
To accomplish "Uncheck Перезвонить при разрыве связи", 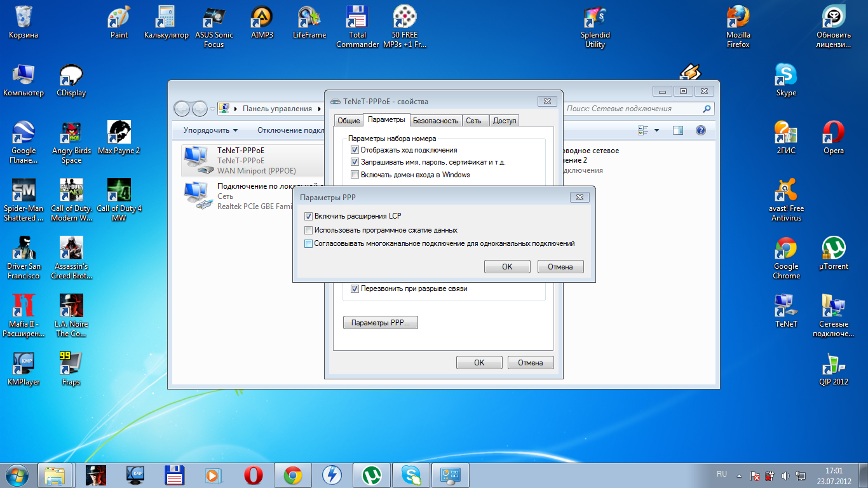I will (355, 288).
